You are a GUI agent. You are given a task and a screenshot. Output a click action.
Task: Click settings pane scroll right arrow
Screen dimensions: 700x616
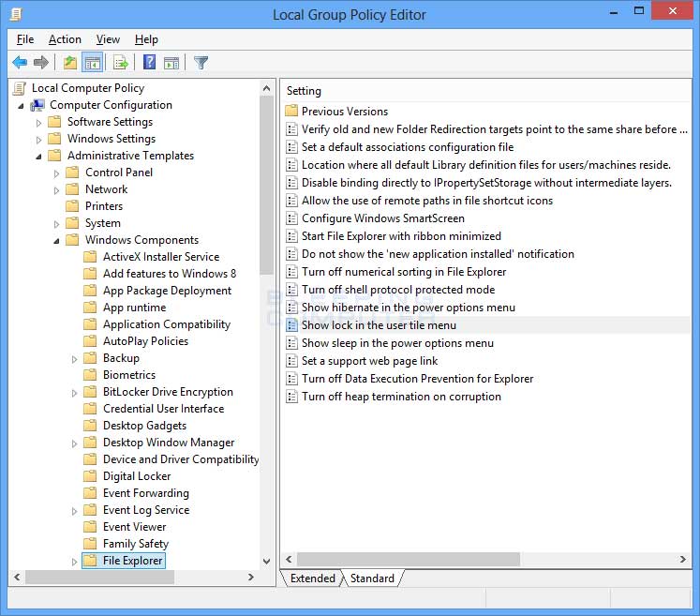tap(682, 559)
